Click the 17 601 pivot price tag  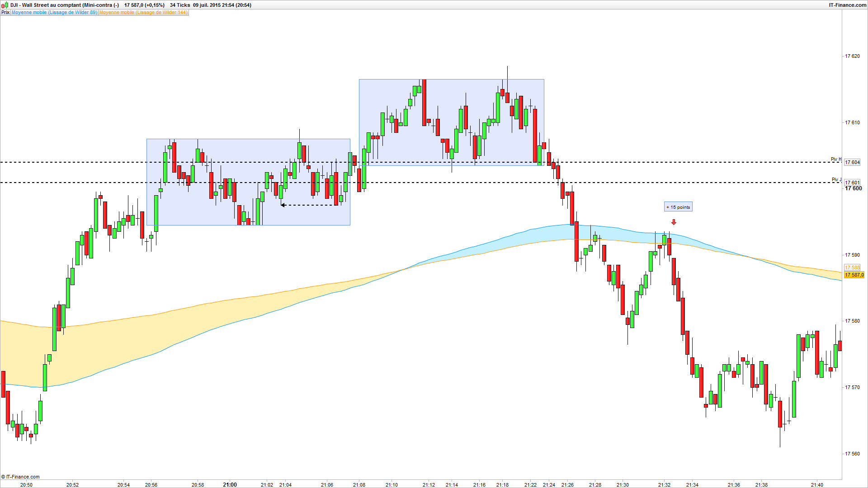click(x=853, y=183)
